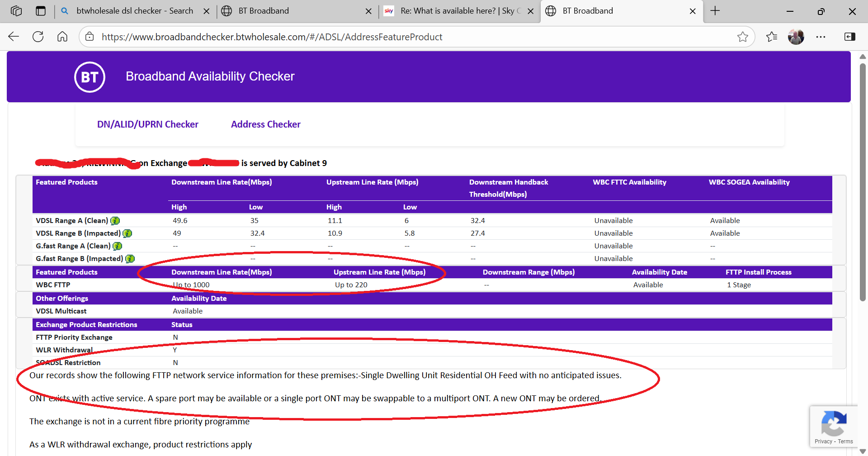Close the Sky community tab
This screenshot has height=456, width=868.
point(531,11)
